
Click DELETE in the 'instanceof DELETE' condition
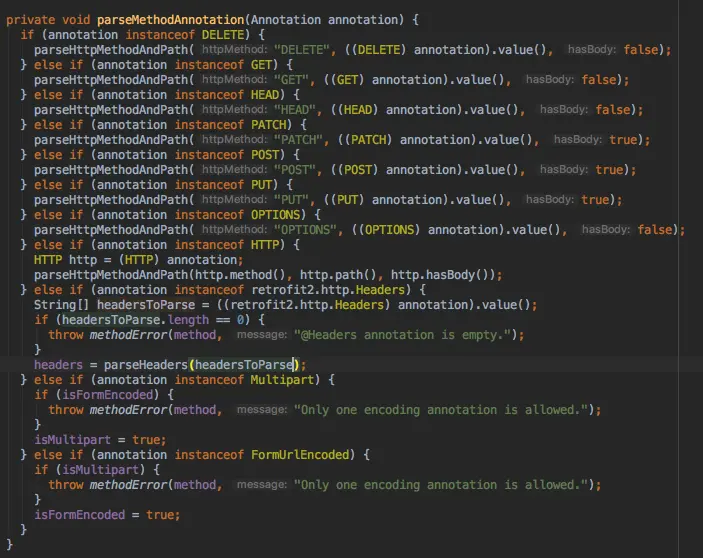[223, 35]
